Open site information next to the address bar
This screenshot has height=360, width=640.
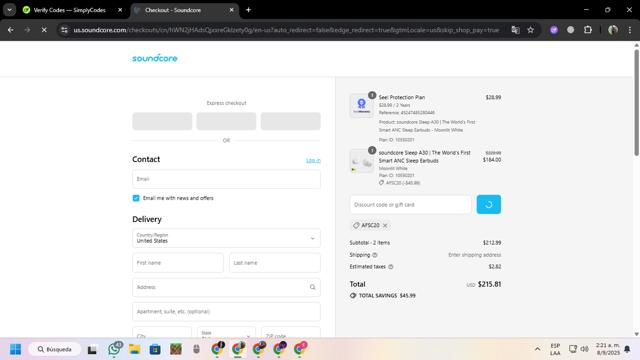point(64,30)
